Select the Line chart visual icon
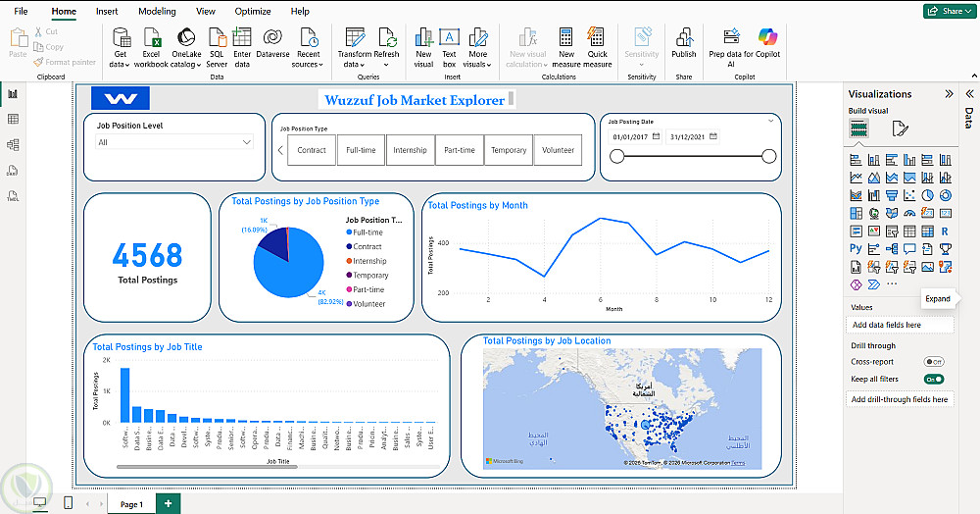Image resolution: width=980 pixels, height=514 pixels. pos(856,178)
